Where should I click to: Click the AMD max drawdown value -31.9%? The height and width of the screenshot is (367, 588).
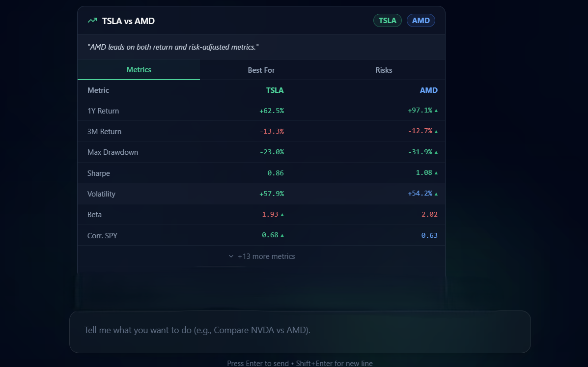pos(420,152)
